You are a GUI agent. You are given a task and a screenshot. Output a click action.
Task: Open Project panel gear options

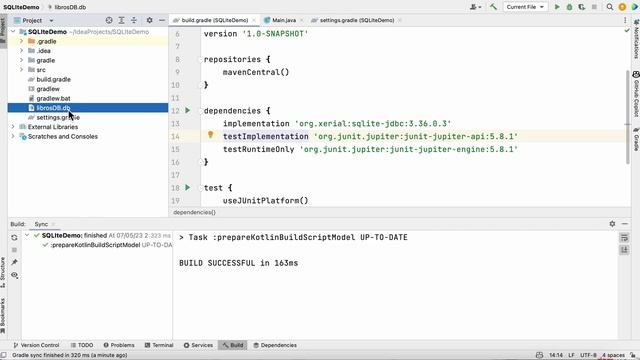[x=149, y=20]
